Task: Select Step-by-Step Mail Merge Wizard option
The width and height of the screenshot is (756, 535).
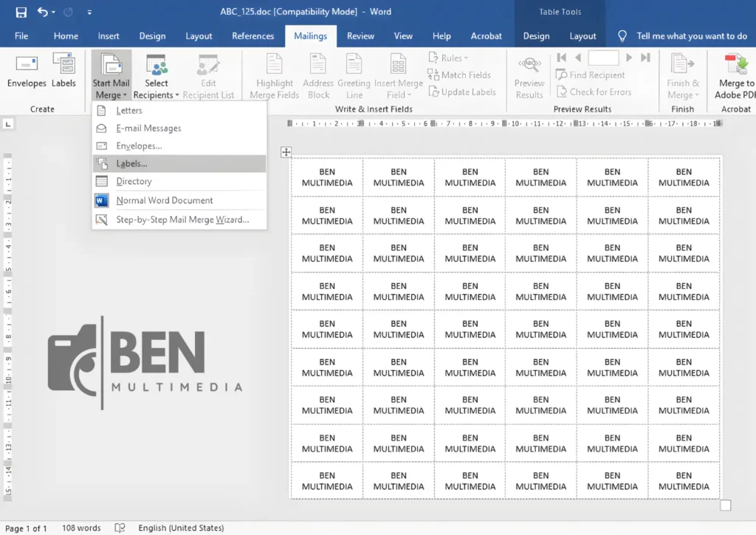Action: point(182,219)
